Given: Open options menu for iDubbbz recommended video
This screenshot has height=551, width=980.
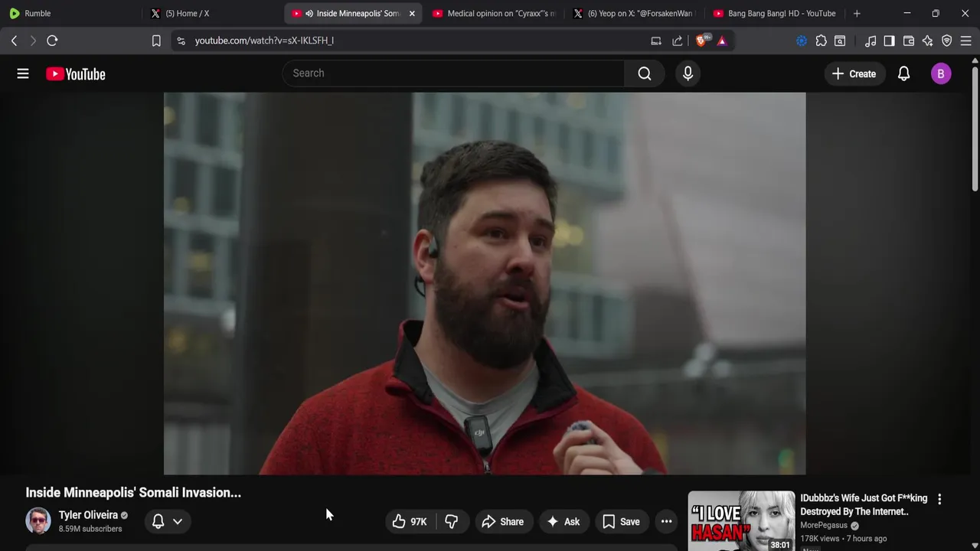Looking at the screenshot, I should (x=939, y=499).
